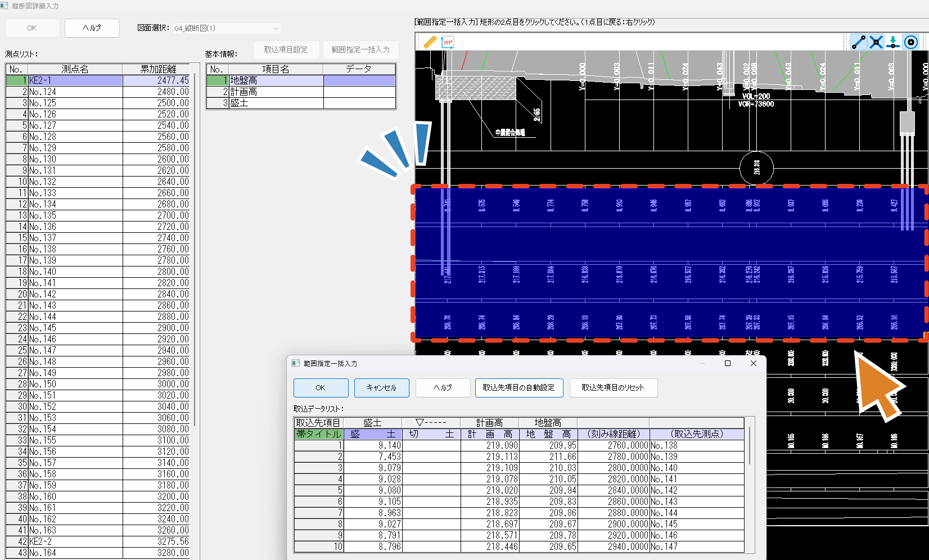Open ヘルプ in the 範囲指定一括入力 dialog
Screen dimensions: 929x560
point(443,388)
